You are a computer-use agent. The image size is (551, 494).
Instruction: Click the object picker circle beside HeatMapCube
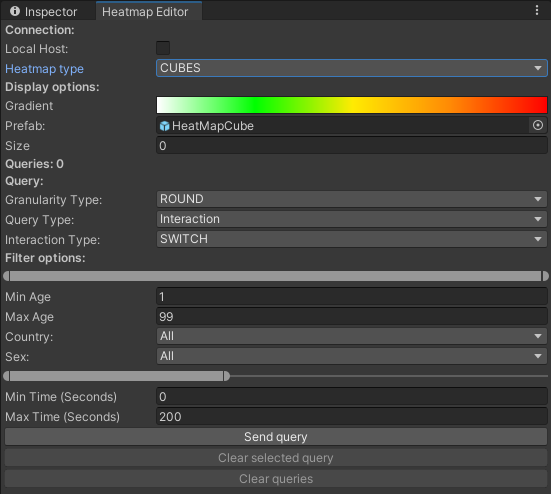[538, 125]
